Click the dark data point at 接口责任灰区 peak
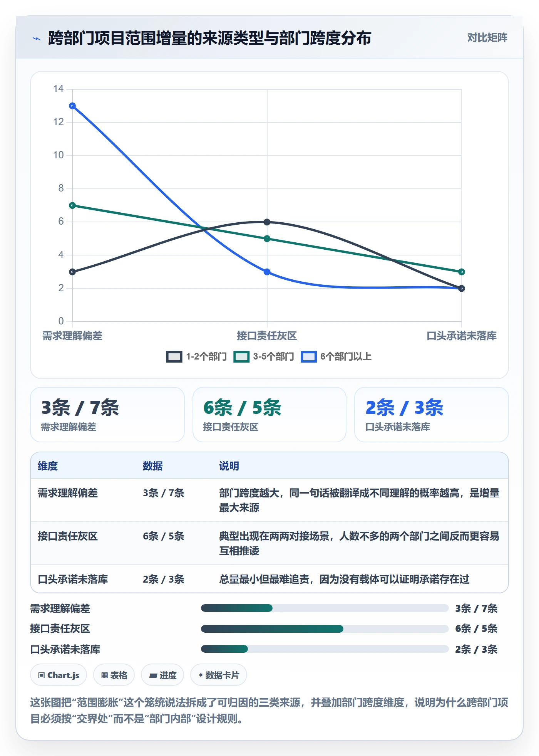 (267, 222)
